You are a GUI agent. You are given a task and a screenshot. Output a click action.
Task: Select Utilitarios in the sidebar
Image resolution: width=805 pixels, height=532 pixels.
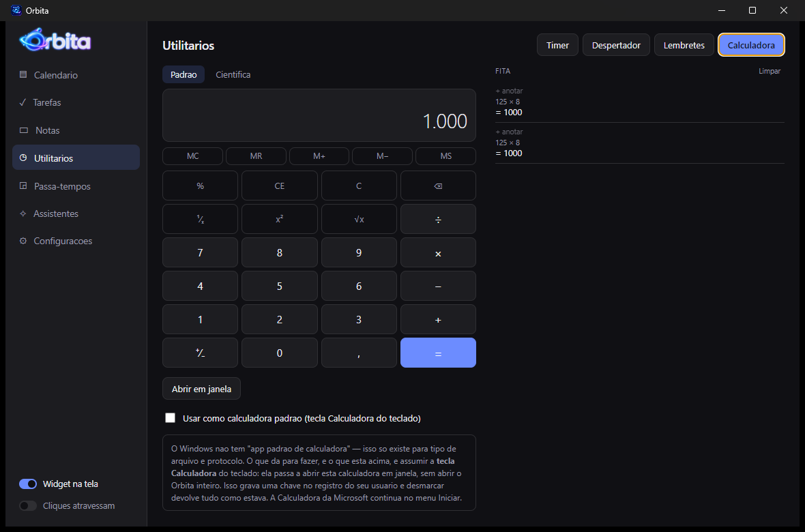click(x=76, y=158)
